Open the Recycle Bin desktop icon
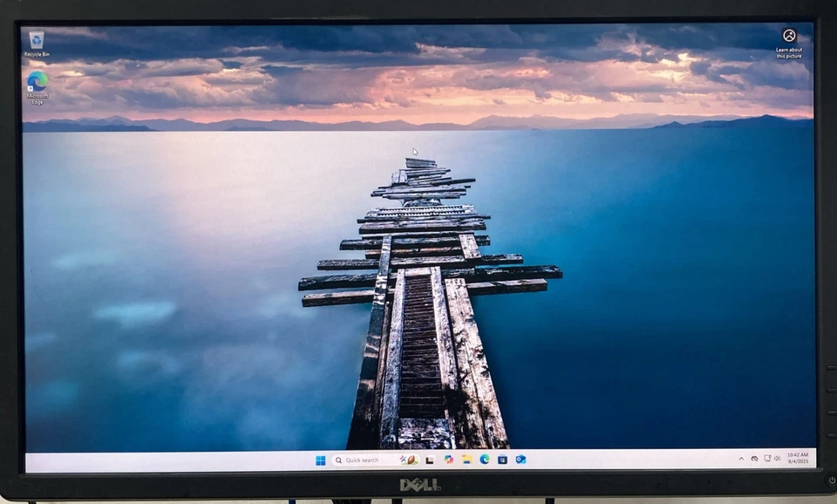This screenshot has height=504, width=837. click(x=37, y=44)
